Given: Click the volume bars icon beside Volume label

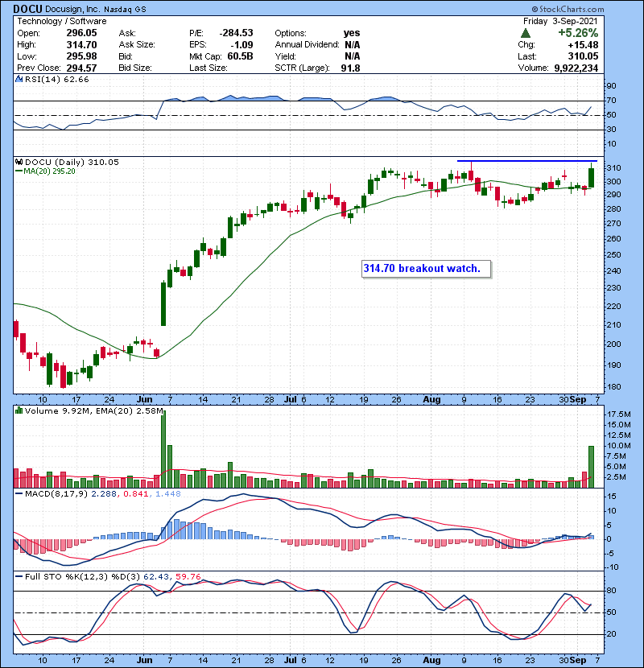Looking at the screenshot, I should coord(19,410).
